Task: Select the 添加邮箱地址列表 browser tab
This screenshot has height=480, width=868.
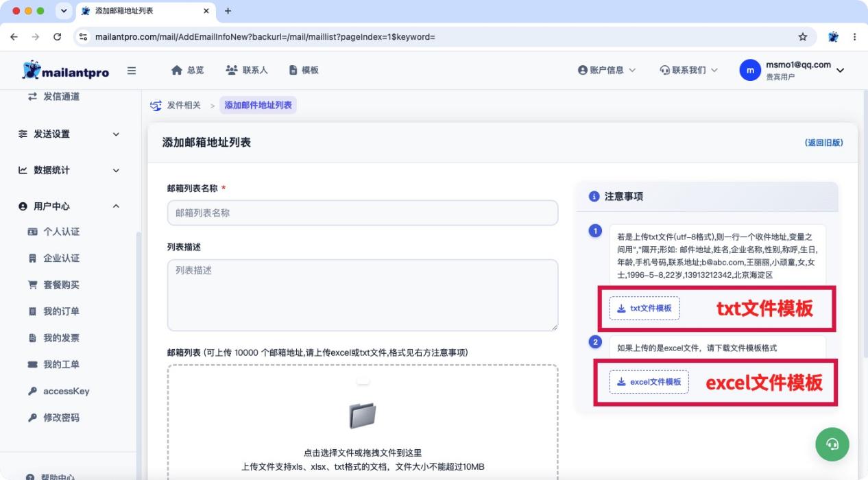Action: pos(147,11)
